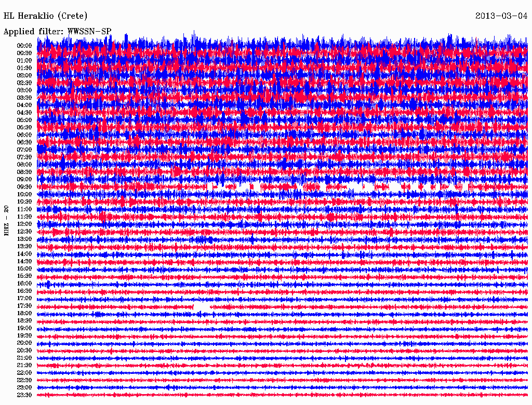Click the 'Applied filter: WWSSN-SP' label

click(57, 32)
